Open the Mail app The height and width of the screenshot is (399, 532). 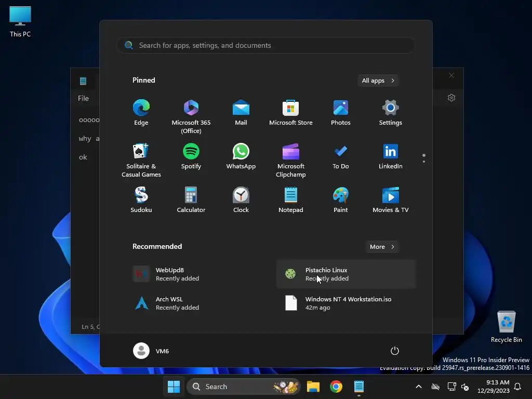click(241, 113)
